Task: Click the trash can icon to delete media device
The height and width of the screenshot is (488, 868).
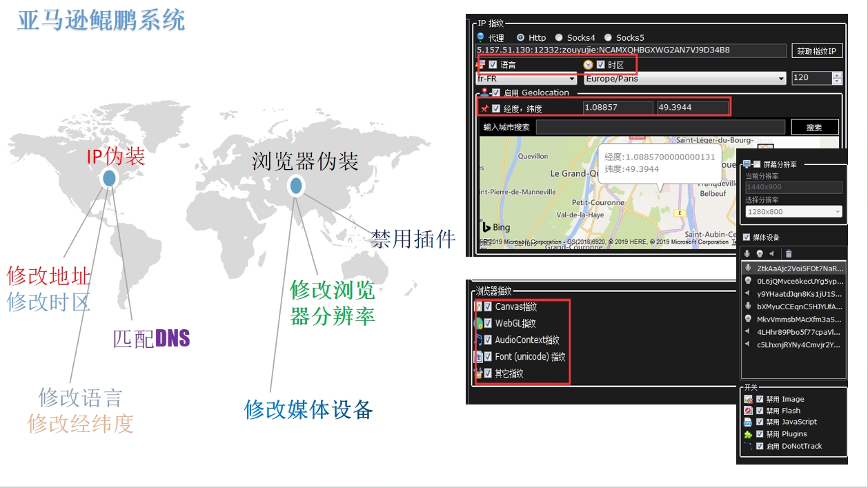Action: tap(789, 254)
